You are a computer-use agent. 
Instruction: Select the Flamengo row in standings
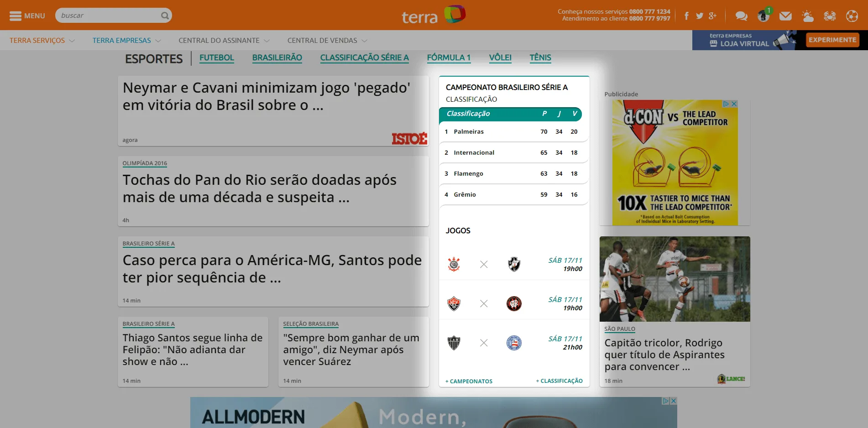[x=513, y=173]
